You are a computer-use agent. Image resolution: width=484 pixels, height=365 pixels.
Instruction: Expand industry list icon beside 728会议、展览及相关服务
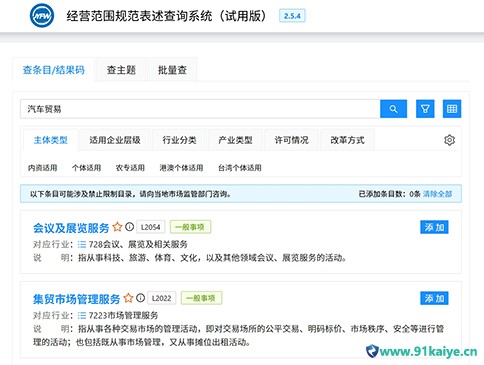(x=82, y=245)
